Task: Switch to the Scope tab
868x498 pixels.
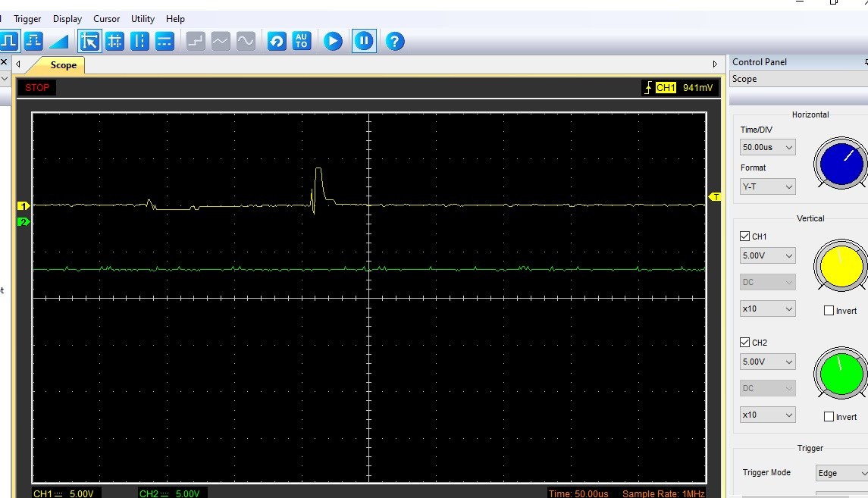Action: (x=63, y=65)
